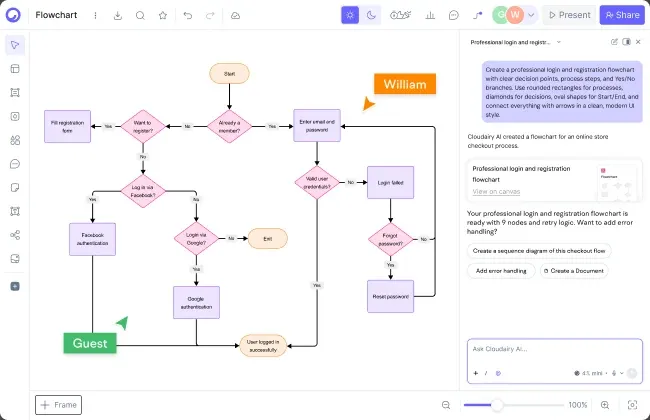Viewport: 650px width, 420px height.
Task: Click the purple enhance prompt icon
Action: tap(498, 373)
